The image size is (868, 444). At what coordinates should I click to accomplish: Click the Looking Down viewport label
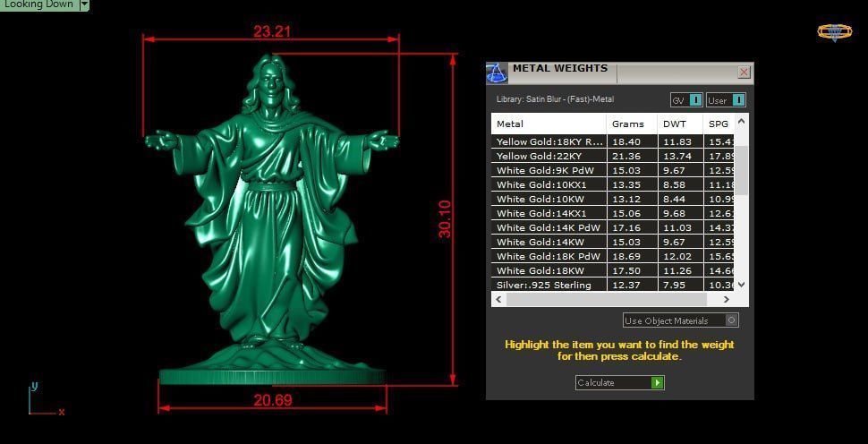38,4
